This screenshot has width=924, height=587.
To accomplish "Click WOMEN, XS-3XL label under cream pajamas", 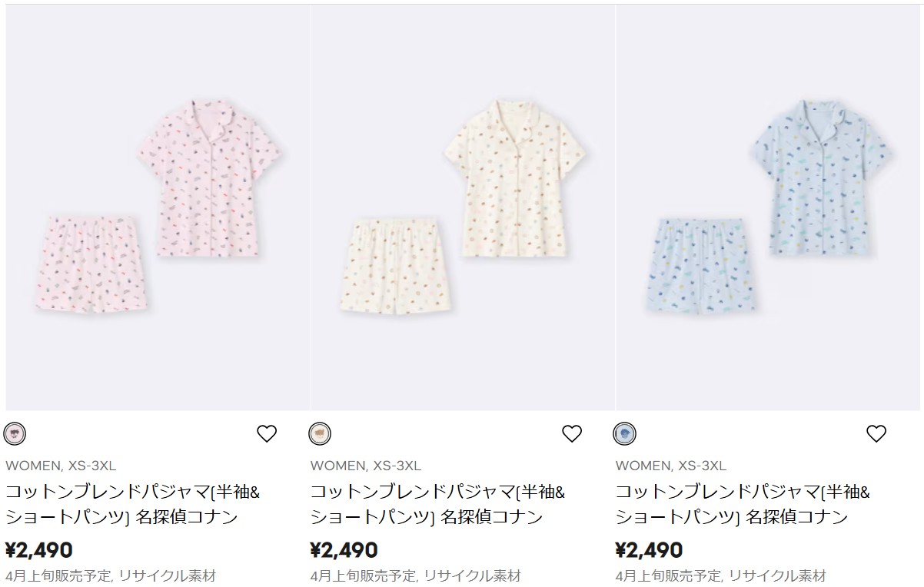I will [x=366, y=466].
